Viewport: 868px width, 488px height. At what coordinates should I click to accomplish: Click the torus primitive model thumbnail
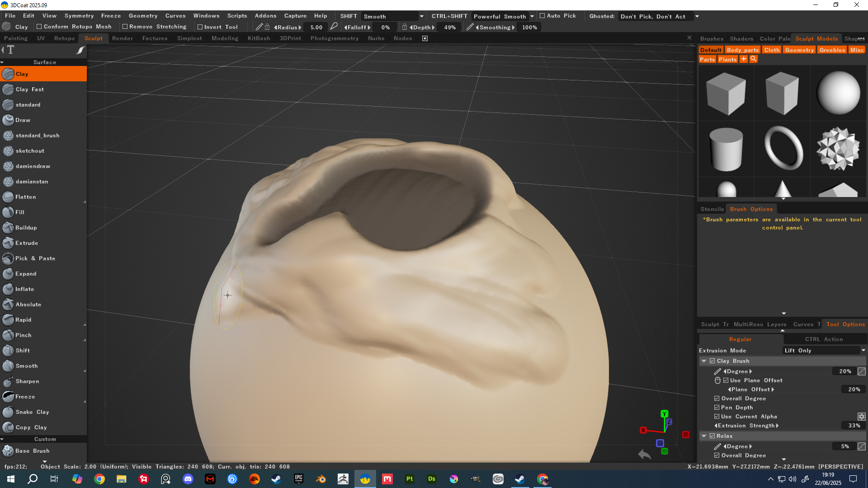pyautogui.click(x=783, y=148)
